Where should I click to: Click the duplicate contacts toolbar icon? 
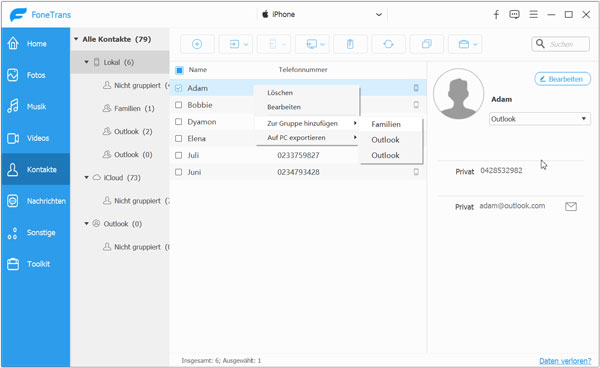click(x=427, y=44)
